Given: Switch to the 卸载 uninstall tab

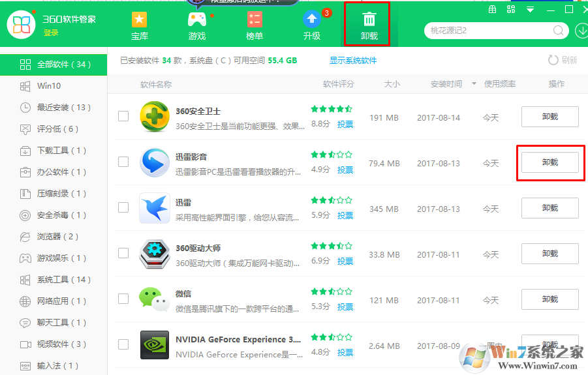Looking at the screenshot, I should click(369, 25).
